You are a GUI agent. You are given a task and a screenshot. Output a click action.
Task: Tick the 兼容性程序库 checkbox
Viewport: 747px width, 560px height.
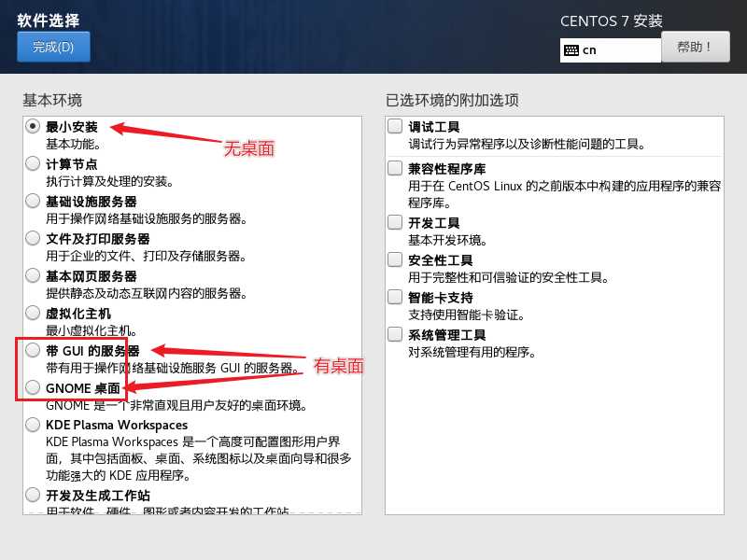click(x=395, y=168)
